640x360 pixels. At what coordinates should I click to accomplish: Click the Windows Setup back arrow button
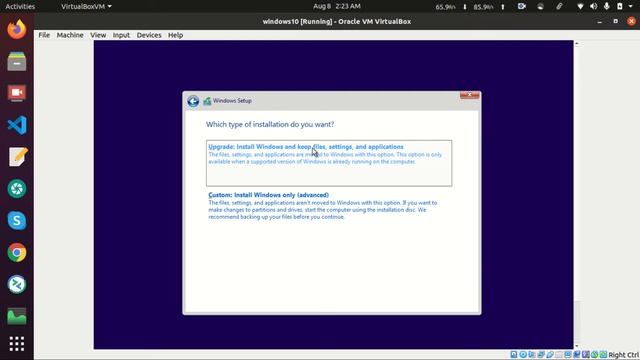pos(193,101)
